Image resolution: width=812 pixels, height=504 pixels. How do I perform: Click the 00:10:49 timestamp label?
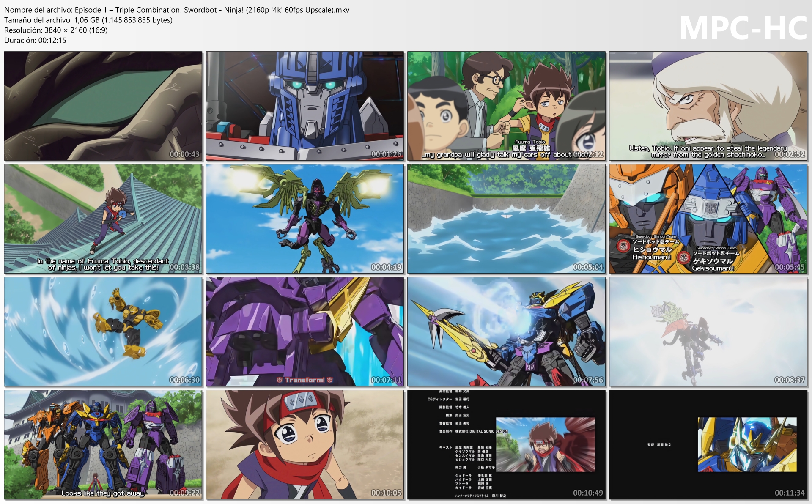588,493
